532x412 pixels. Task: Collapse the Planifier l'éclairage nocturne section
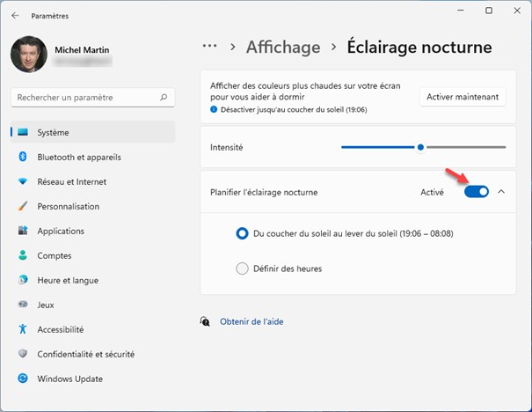coord(501,192)
